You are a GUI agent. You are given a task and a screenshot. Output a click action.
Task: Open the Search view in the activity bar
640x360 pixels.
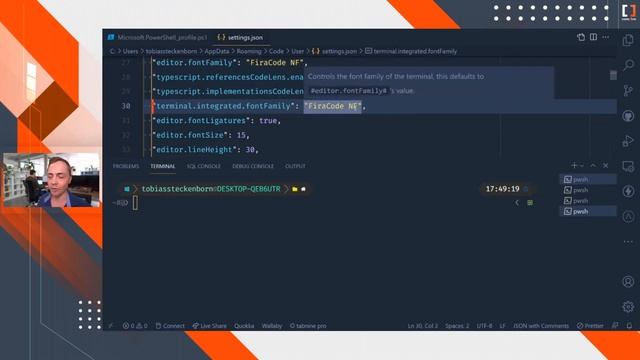tap(628, 64)
